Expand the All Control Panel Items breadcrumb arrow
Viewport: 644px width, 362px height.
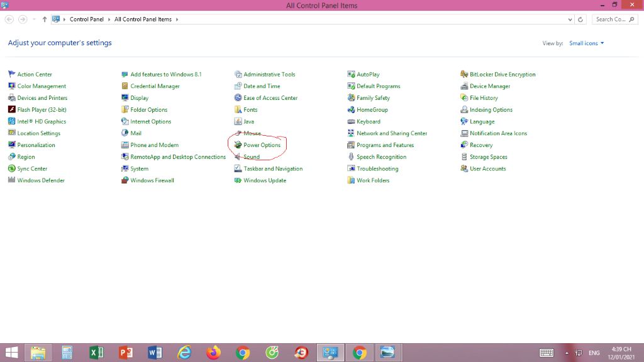[177, 19]
